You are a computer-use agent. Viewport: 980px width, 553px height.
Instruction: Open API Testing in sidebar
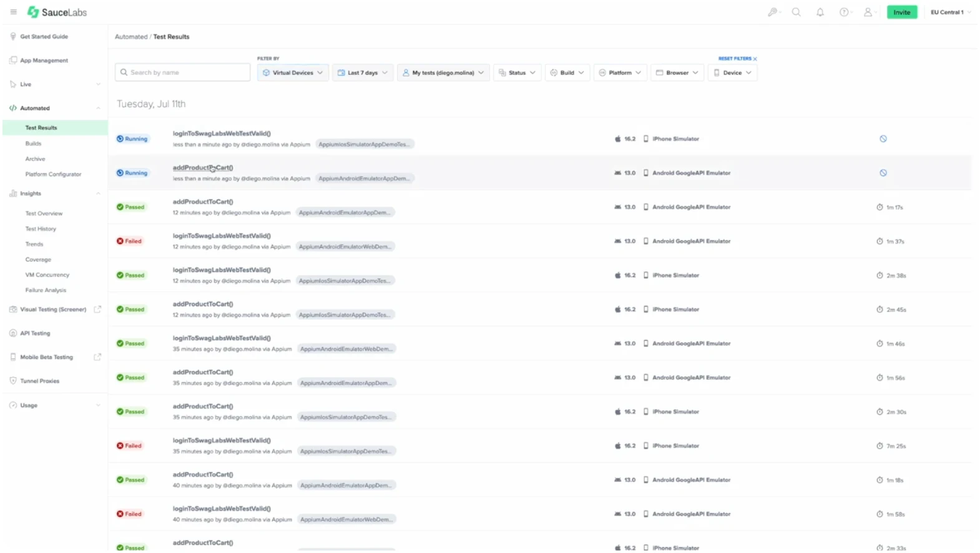pyautogui.click(x=35, y=333)
